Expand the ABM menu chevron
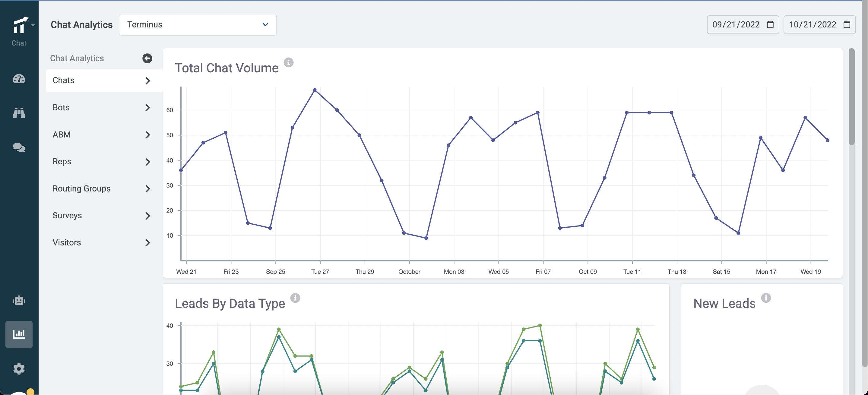The width and height of the screenshot is (868, 395). pyautogui.click(x=147, y=135)
